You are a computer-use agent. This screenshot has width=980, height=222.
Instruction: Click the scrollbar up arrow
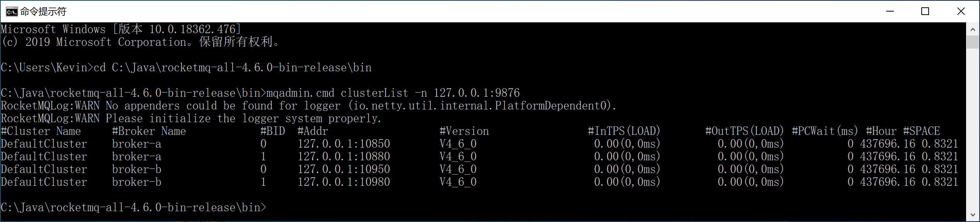pyautogui.click(x=973, y=29)
